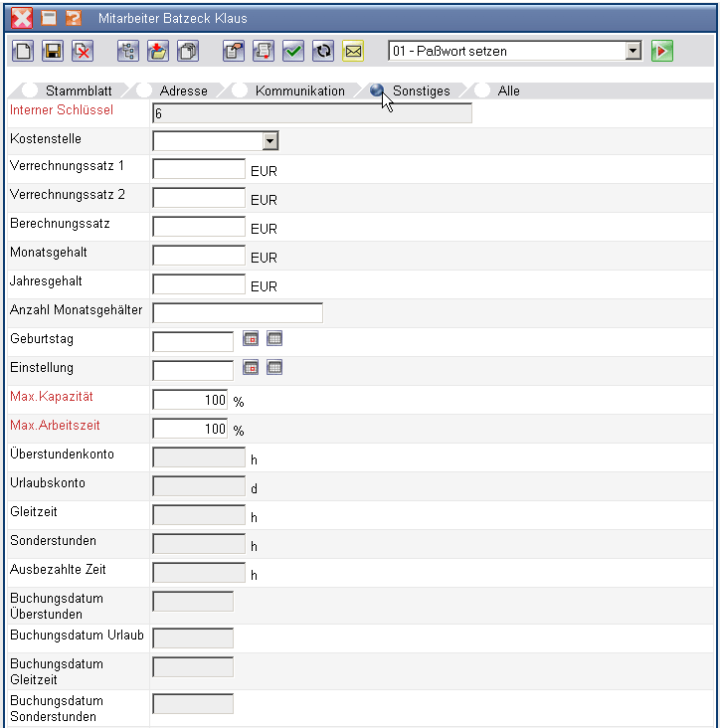Run the selected action with the green play button
720x728 pixels.
click(x=662, y=51)
